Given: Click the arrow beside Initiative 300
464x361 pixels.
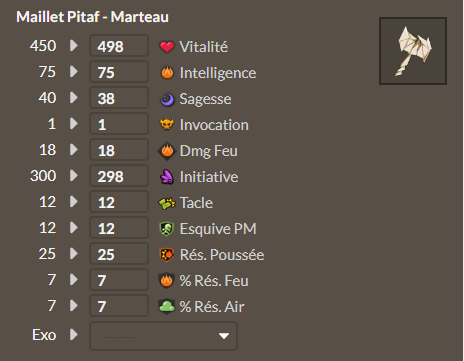Looking at the screenshot, I should [74, 176].
